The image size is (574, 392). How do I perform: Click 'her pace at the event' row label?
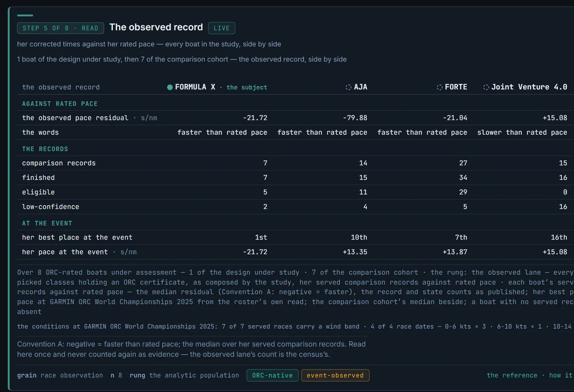(x=65, y=252)
